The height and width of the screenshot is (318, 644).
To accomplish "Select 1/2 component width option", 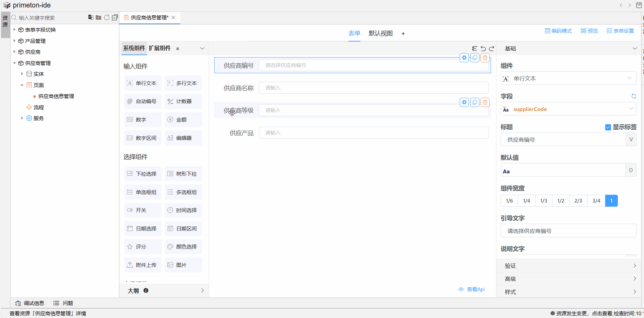I will [x=561, y=201].
